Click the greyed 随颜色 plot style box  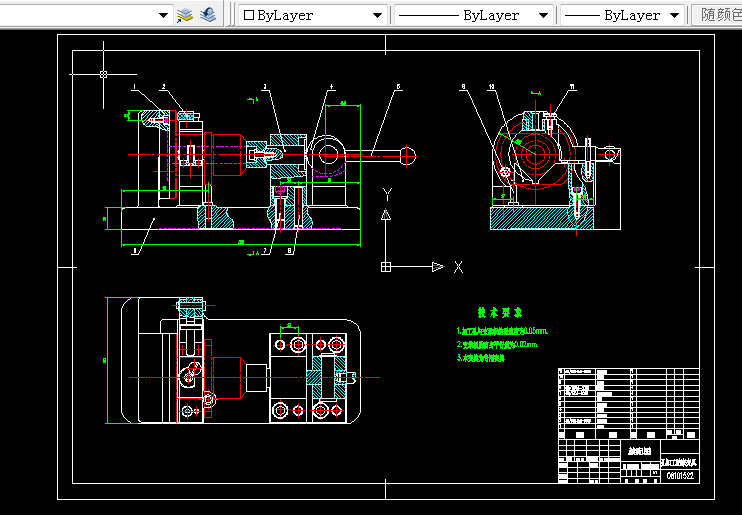click(x=717, y=15)
